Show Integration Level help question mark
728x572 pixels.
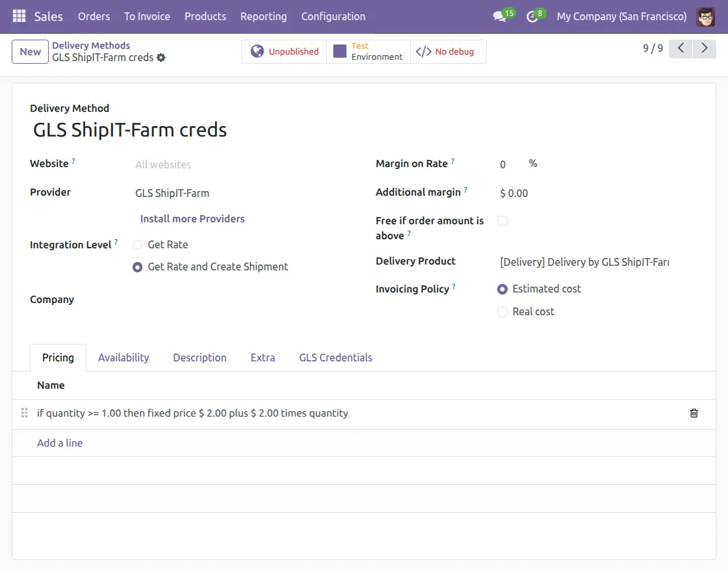[x=116, y=242]
